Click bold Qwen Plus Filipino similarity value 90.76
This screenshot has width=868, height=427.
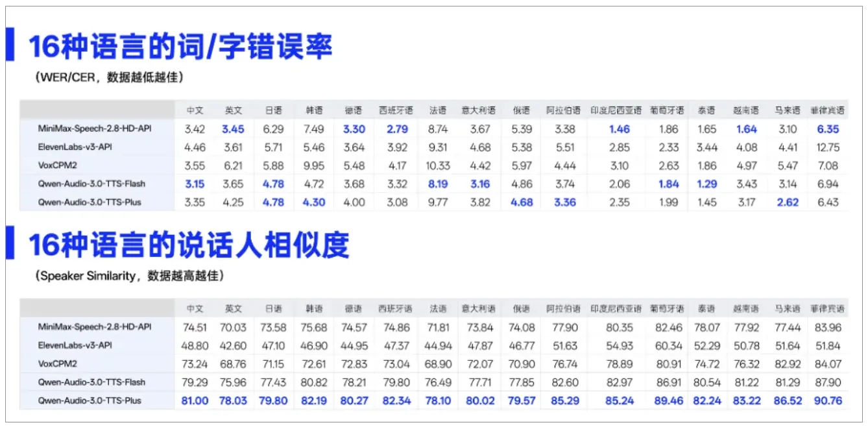coord(827,401)
